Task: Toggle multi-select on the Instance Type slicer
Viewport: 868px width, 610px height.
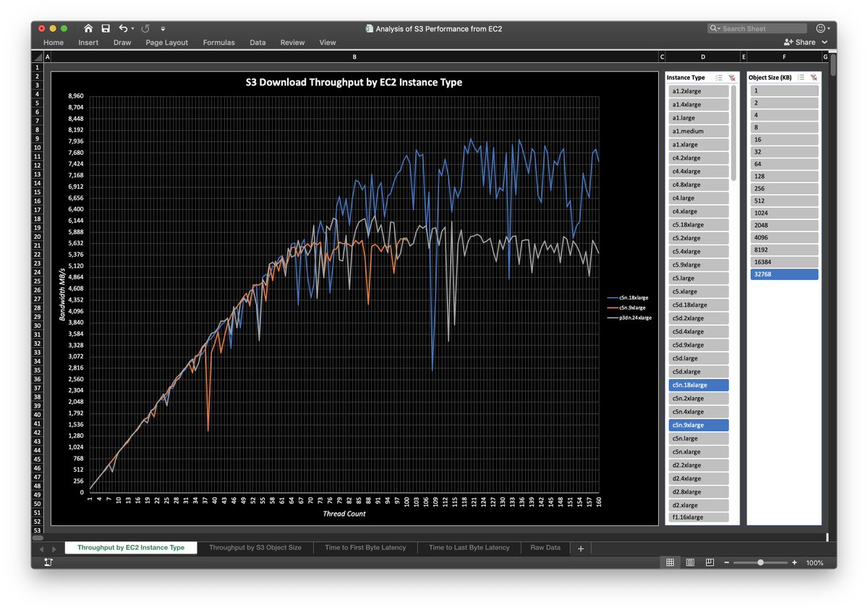Action: (x=719, y=77)
